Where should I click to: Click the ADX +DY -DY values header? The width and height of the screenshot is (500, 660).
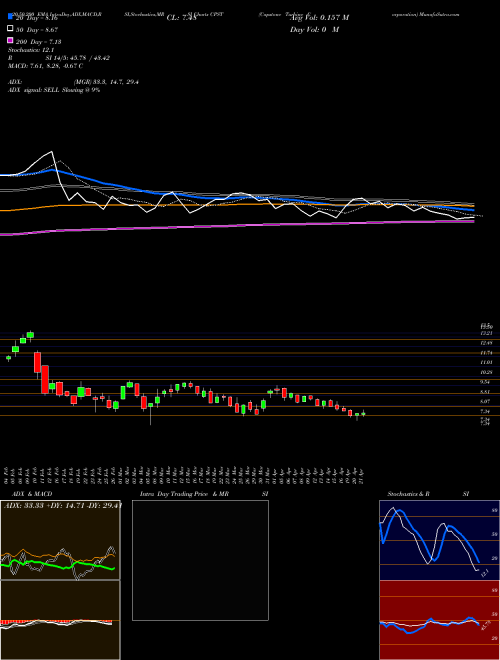click(63, 506)
